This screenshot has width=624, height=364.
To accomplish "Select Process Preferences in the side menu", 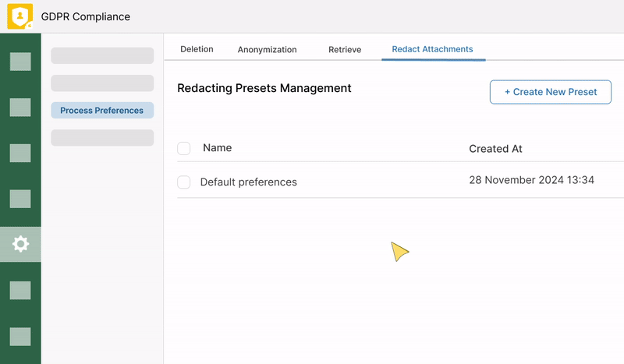I will pyautogui.click(x=102, y=111).
